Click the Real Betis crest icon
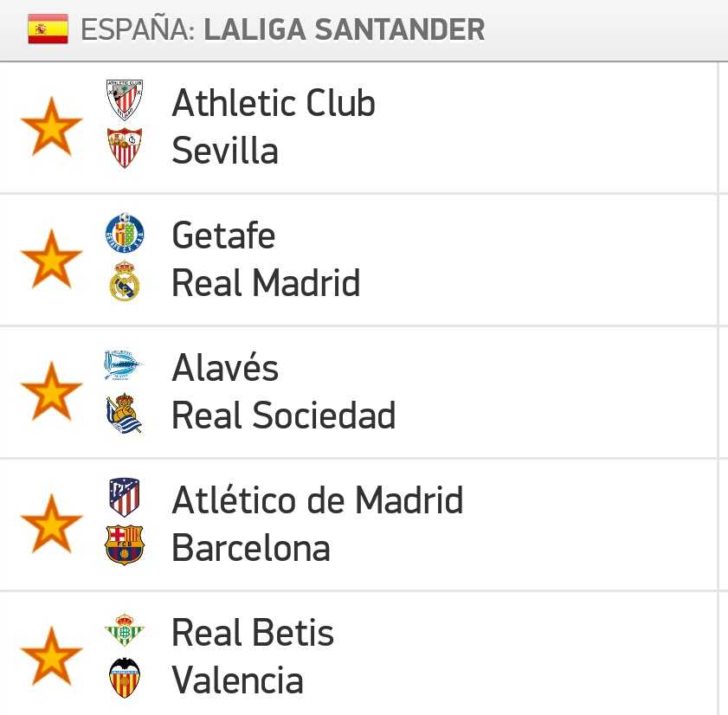Viewport: 728px width, 715px height. click(124, 630)
